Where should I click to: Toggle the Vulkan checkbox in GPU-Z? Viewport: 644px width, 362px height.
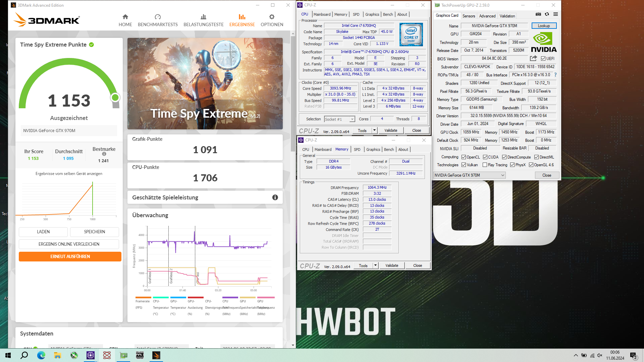click(464, 165)
